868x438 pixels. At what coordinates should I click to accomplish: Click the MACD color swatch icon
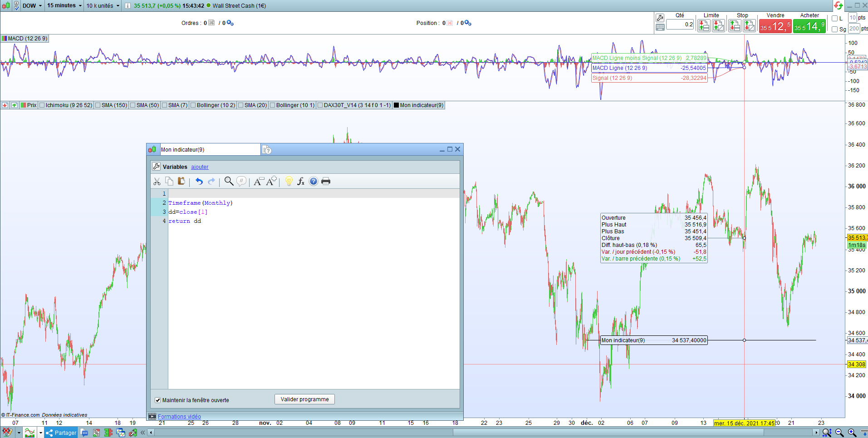click(4, 39)
